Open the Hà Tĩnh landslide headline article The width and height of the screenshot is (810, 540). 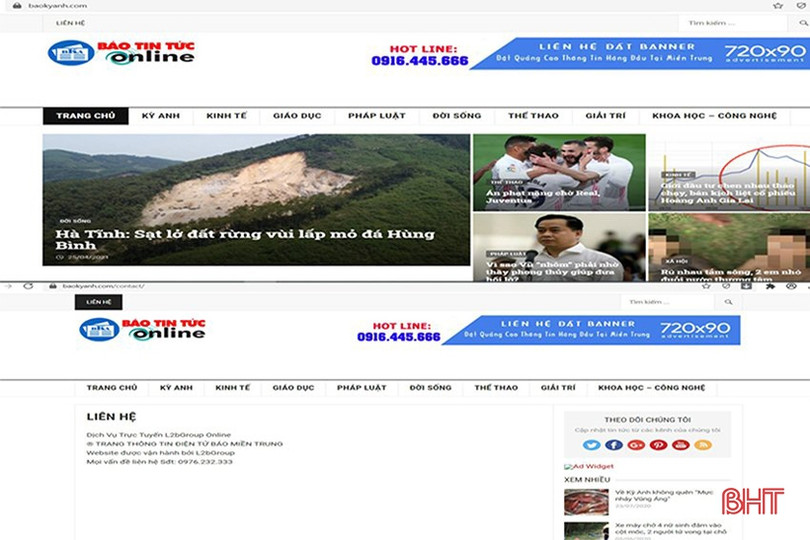[245, 239]
